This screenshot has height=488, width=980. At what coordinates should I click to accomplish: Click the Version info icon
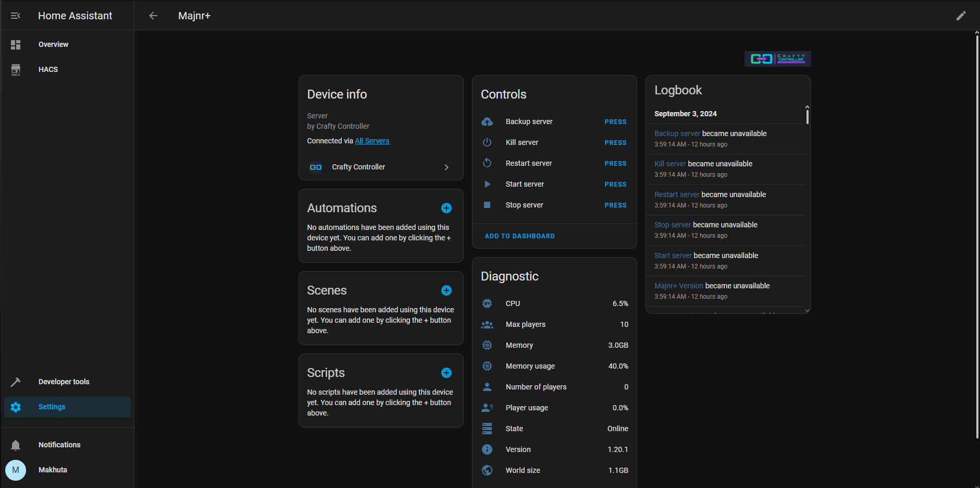(487, 449)
